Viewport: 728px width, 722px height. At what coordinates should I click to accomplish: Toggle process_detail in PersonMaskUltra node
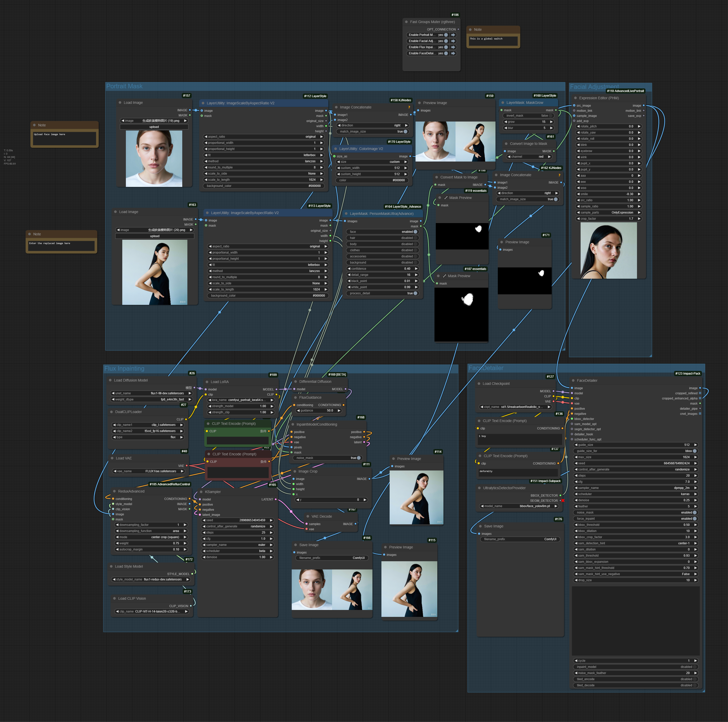click(383, 293)
